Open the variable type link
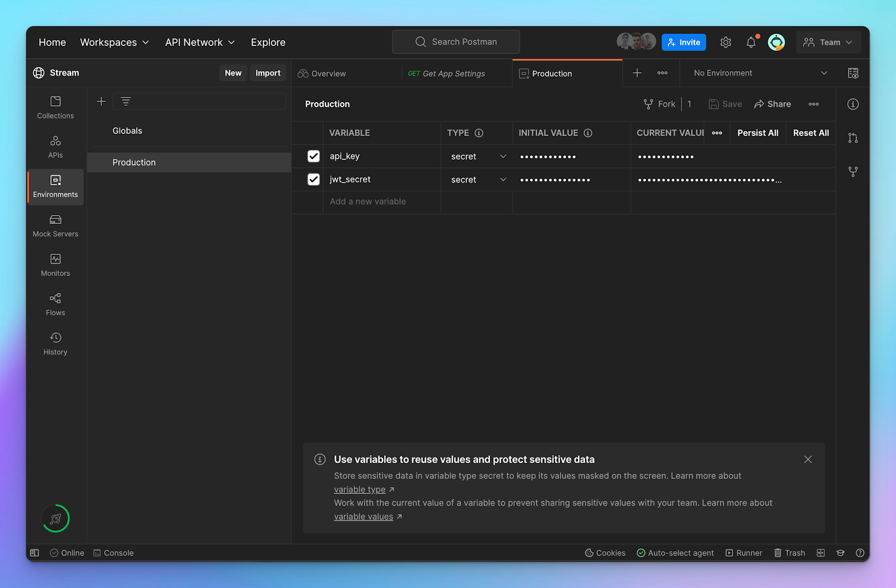This screenshot has width=896, height=588. click(x=360, y=489)
